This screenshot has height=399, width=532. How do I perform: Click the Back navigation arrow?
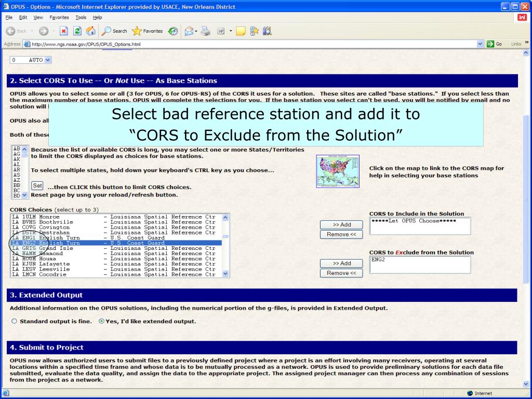tap(10, 31)
